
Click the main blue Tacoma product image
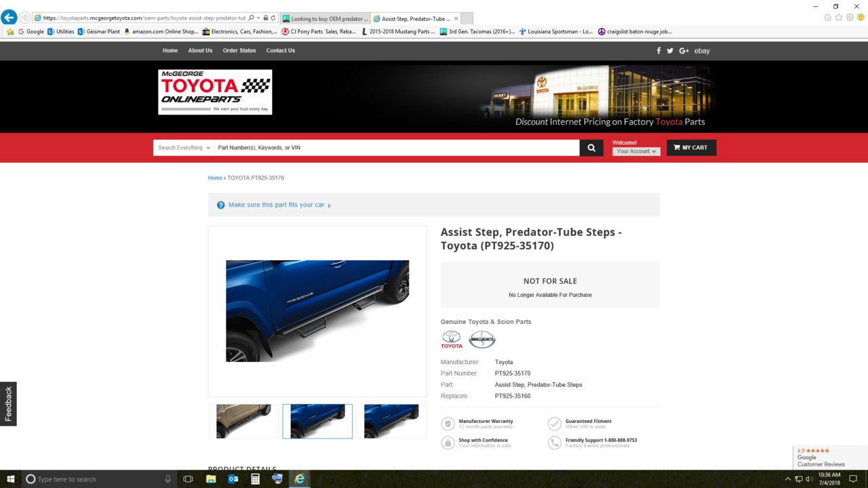tap(317, 311)
